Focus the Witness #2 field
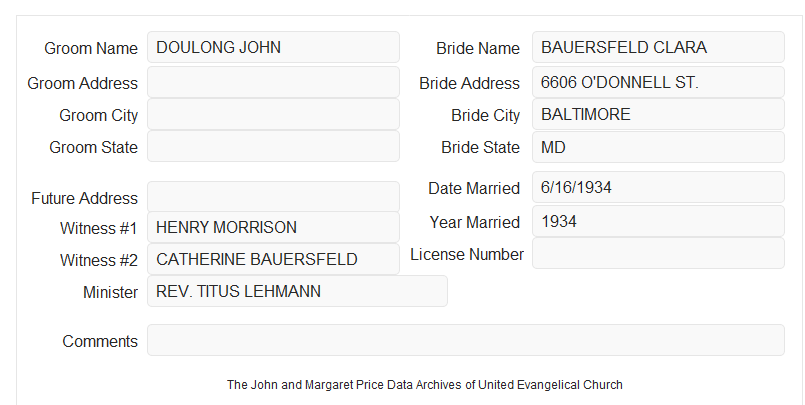This screenshot has width=805, height=405. [x=273, y=259]
